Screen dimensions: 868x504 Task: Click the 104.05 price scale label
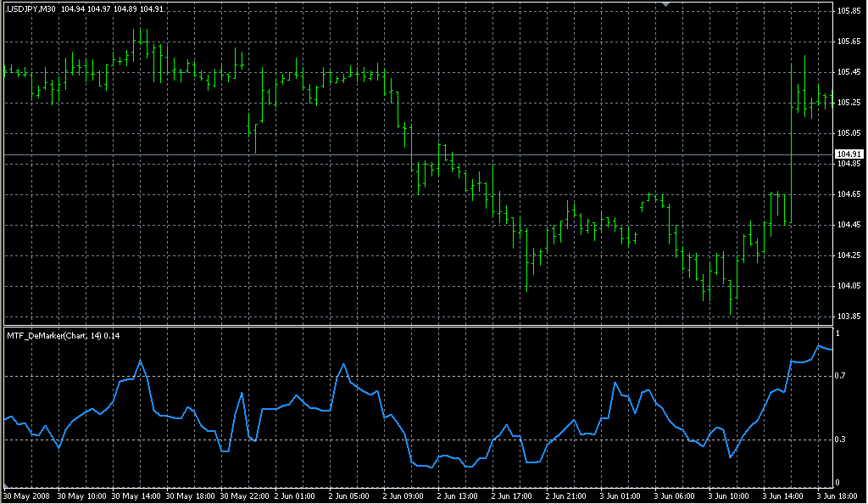click(849, 286)
